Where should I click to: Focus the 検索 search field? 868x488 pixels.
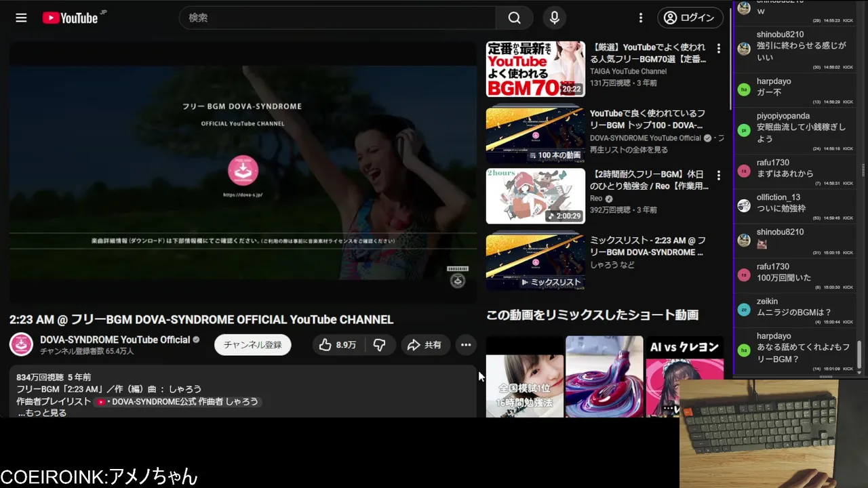coord(338,18)
